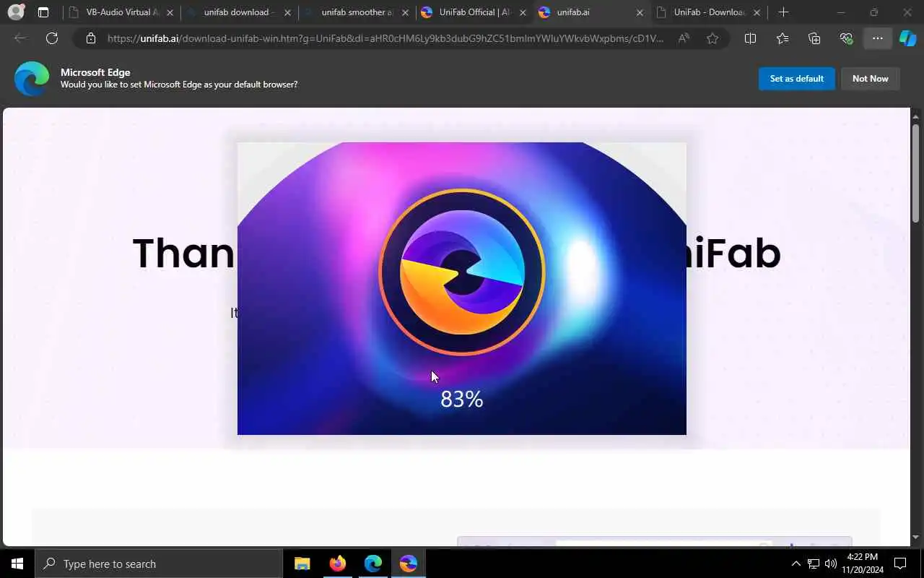
Task: Open the tab actions menu icon
Action: (43, 12)
